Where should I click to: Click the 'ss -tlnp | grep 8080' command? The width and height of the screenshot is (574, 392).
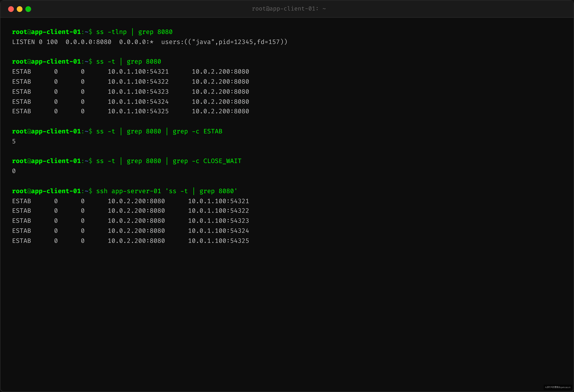point(134,32)
